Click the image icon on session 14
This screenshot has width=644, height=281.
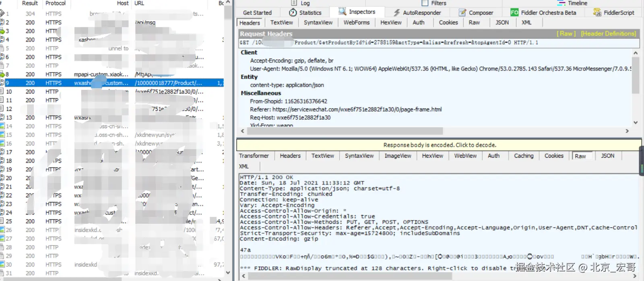point(2,126)
